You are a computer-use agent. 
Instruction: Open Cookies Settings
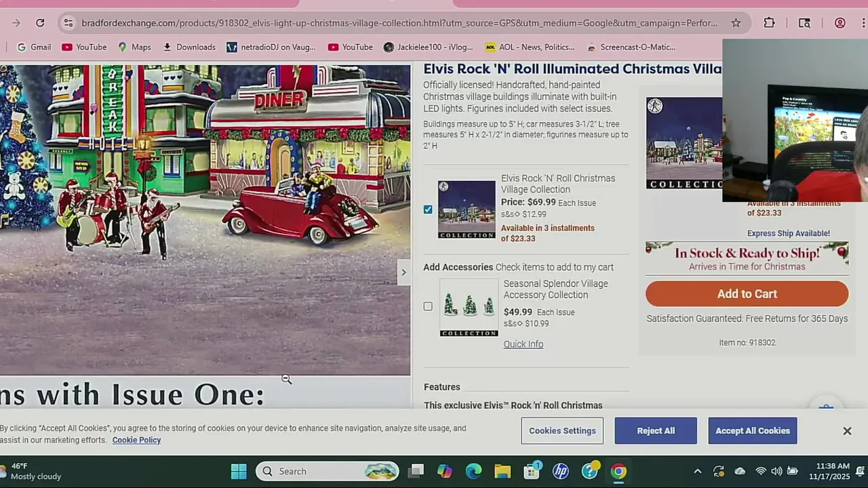562,430
